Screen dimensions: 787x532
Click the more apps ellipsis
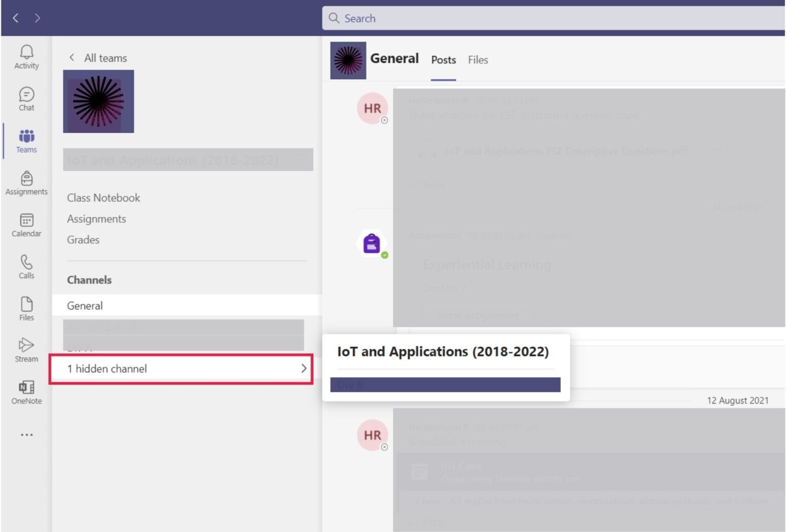[x=26, y=434]
